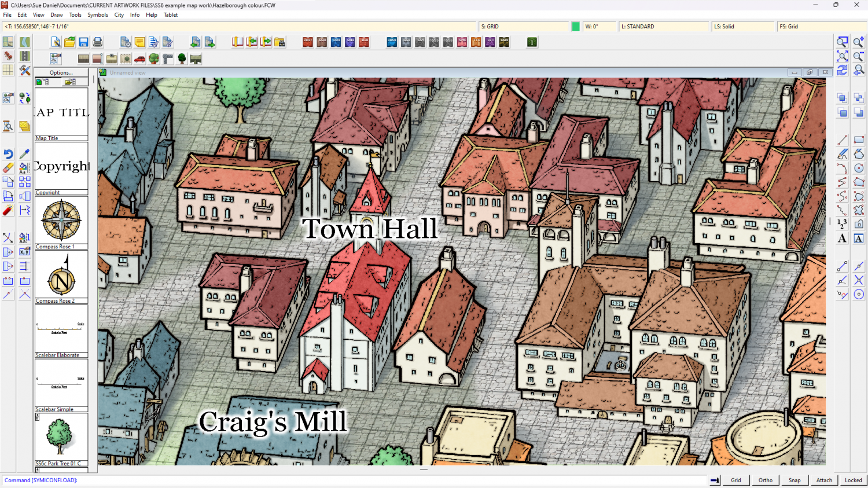Activate the Zoom Window magnifier tool
This screenshot has height=488, width=868.
pos(842,42)
